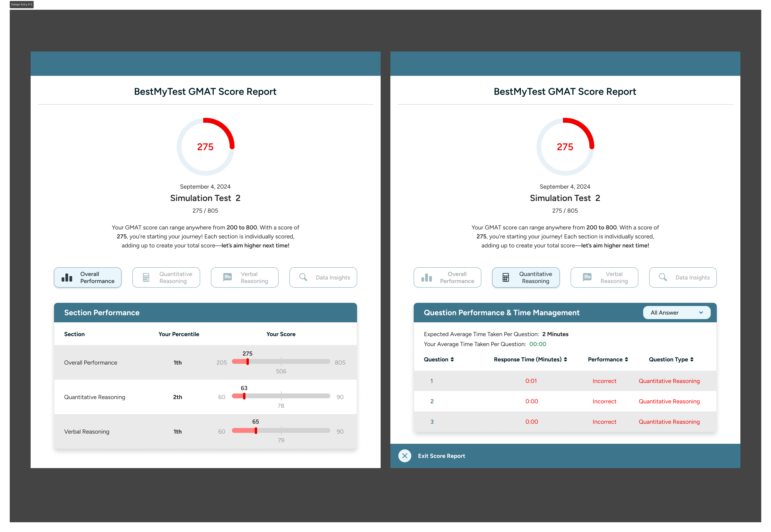Open Verbal Reasoning tab label in right report
This screenshot has width=771, height=532.
click(614, 278)
